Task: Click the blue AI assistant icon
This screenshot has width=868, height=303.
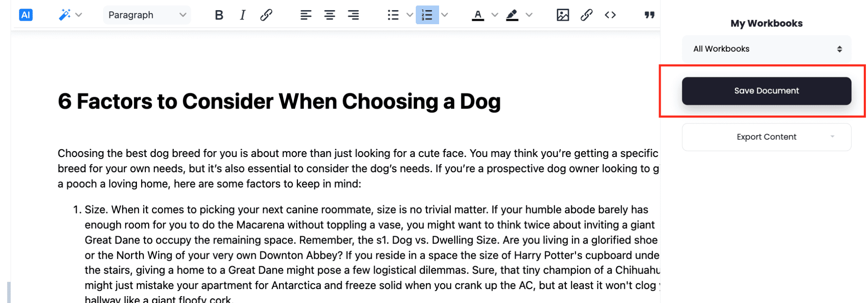Action: pyautogui.click(x=26, y=15)
